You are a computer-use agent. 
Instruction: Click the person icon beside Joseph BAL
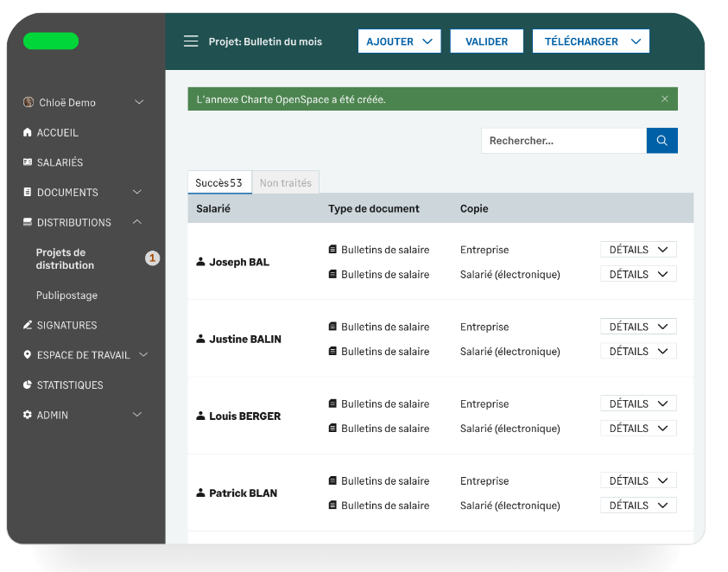point(201,262)
